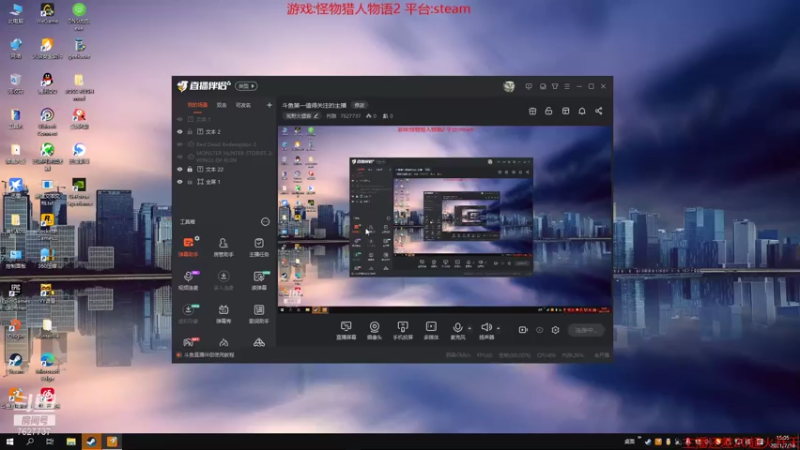
Task: Switch to the scene tab before the plus
Action: 243,105
